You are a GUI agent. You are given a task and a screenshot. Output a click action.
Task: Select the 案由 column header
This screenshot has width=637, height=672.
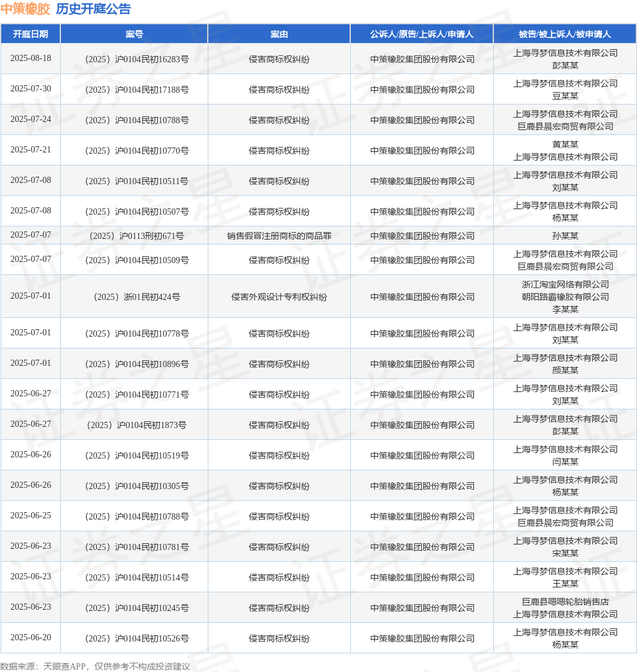279,34
